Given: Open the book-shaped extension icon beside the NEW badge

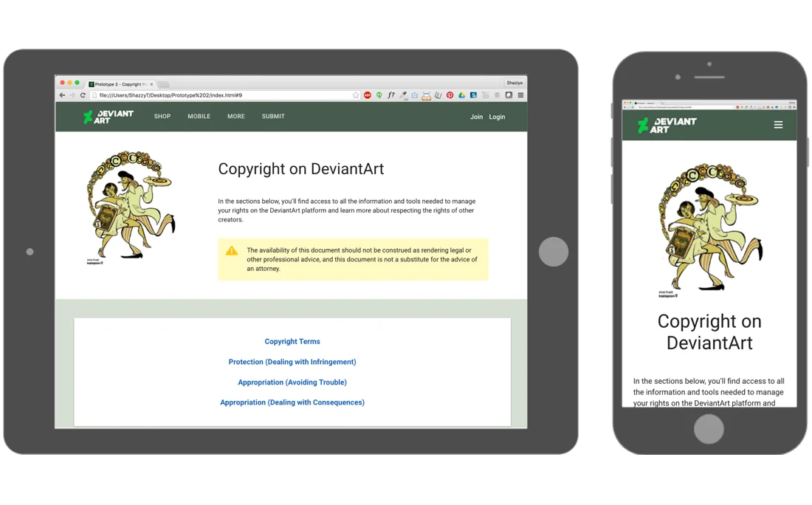Looking at the screenshot, I should click(438, 95).
